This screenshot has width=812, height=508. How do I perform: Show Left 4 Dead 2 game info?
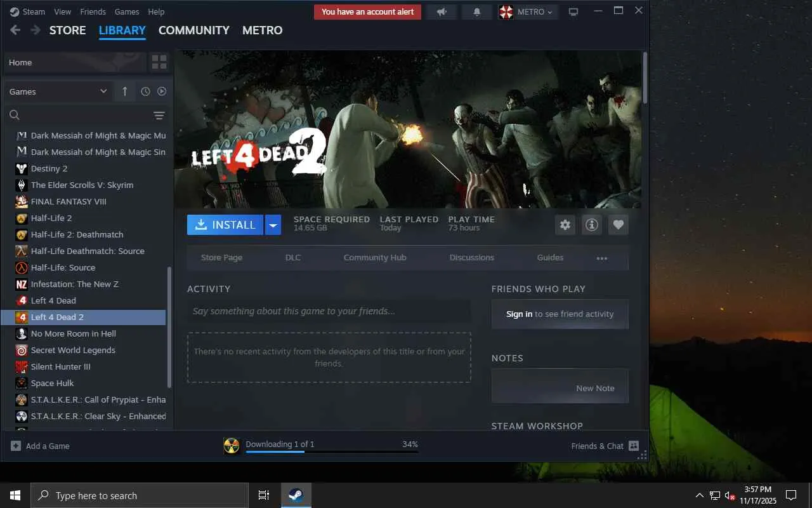(x=592, y=225)
